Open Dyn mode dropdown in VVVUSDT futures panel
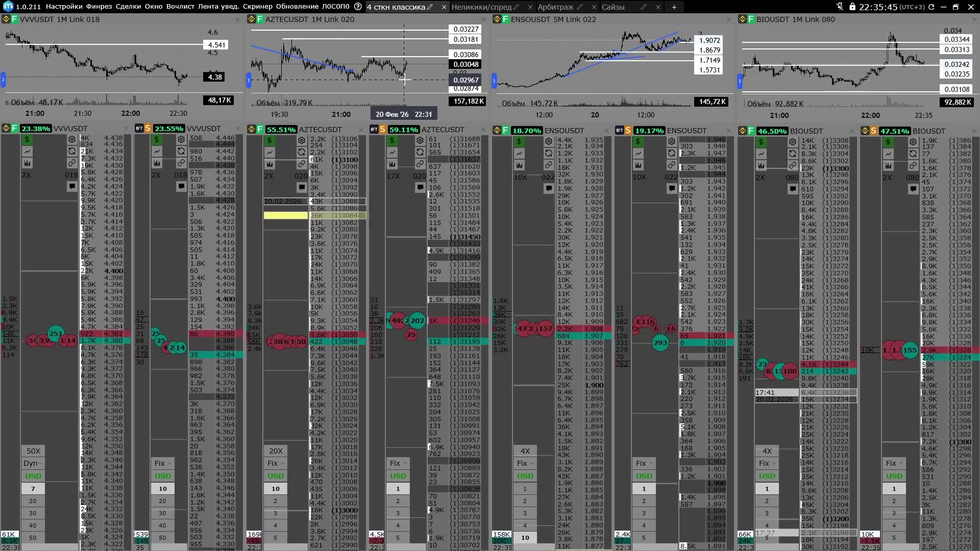The width and height of the screenshot is (980, 551). [x=33, y=463]
